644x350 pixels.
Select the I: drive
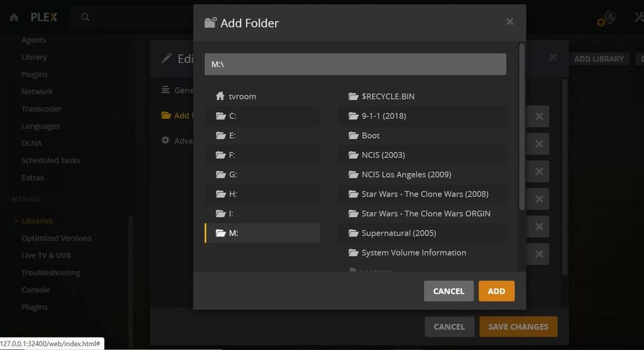pos(263,213)
